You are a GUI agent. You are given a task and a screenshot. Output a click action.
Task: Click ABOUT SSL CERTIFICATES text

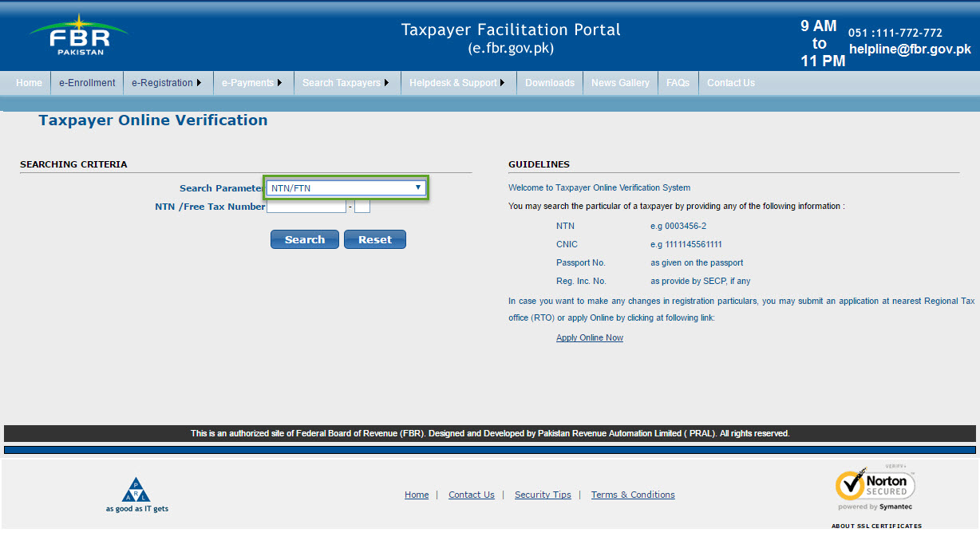[x=875, y=526]
